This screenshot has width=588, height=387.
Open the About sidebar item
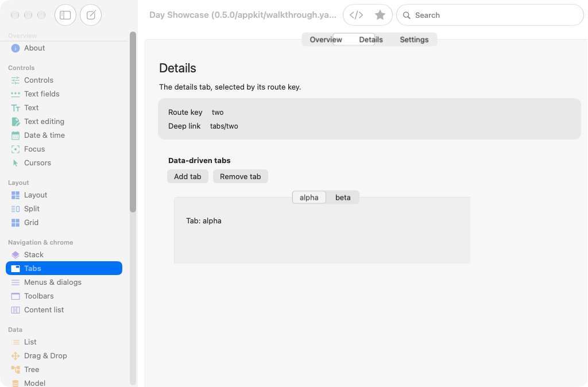64,48
